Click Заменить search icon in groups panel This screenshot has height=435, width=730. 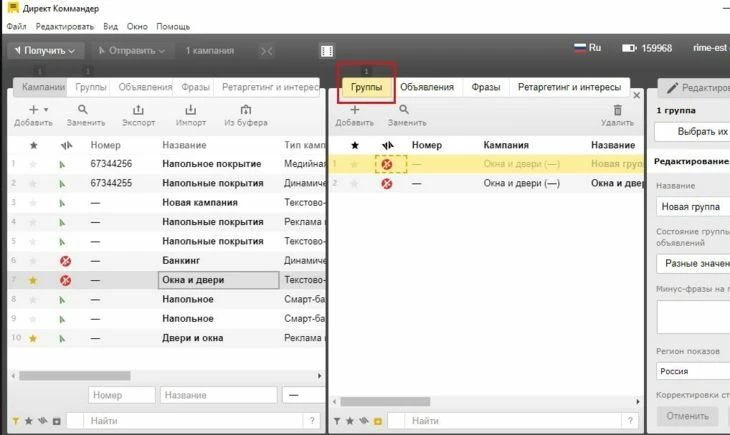404,110
